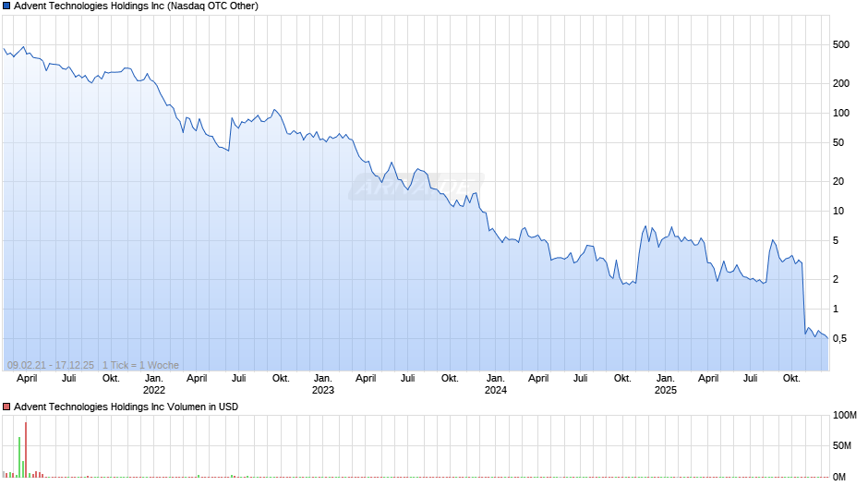
Task: Click the blue legend square for Advent Technologies
Action: coord(6,6)
